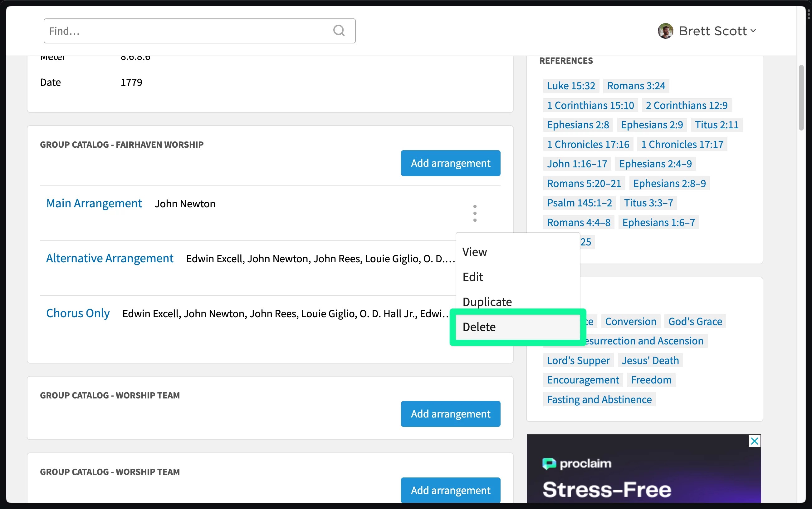Open the Main Arrangement link
This screenshot has height=509, width=812.
(x=94, y=203)
